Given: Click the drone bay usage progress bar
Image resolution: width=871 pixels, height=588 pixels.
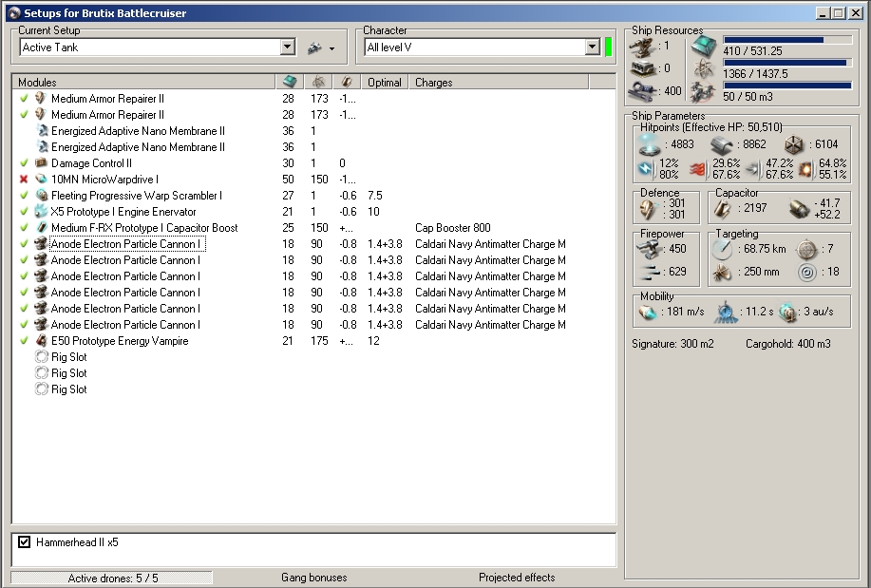Looking at the screenshot, I should pos(787,85).
